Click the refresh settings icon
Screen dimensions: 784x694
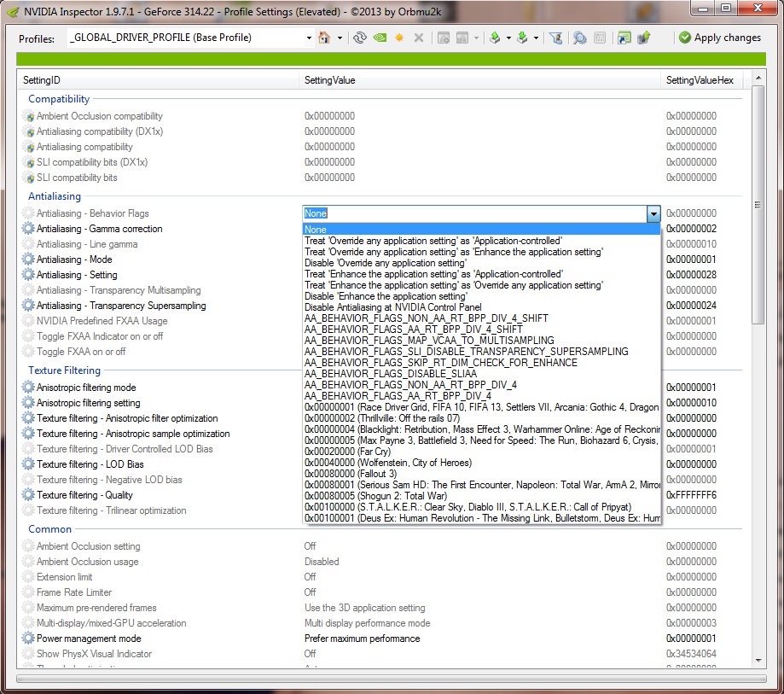(x=359, y=38)
